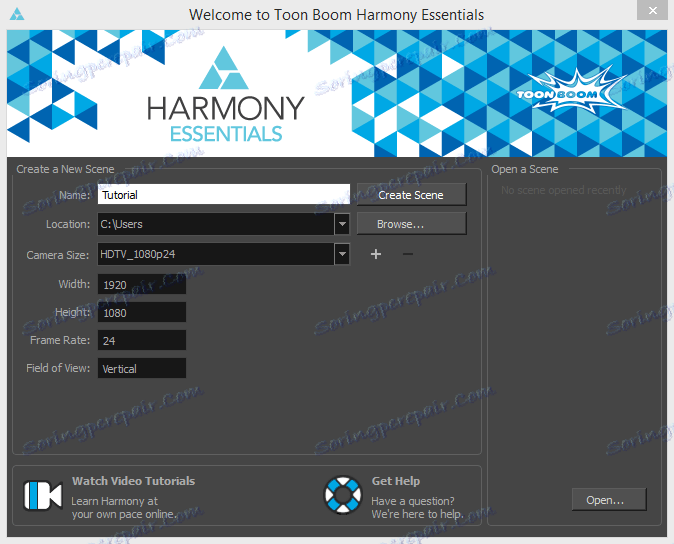
Task: Click 'No scene opened recently' text
Action: coord(564,190)
